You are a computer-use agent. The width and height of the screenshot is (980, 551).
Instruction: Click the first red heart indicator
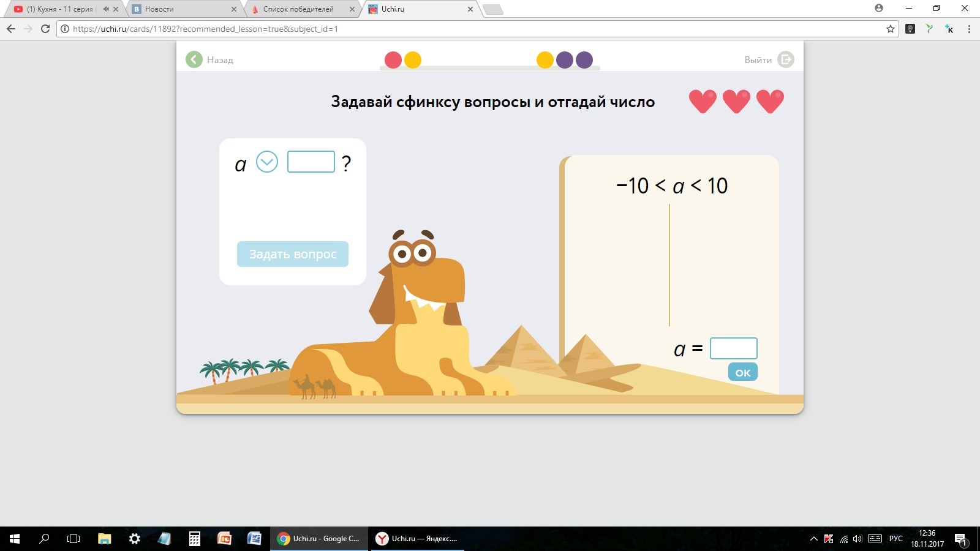(702, 100)
